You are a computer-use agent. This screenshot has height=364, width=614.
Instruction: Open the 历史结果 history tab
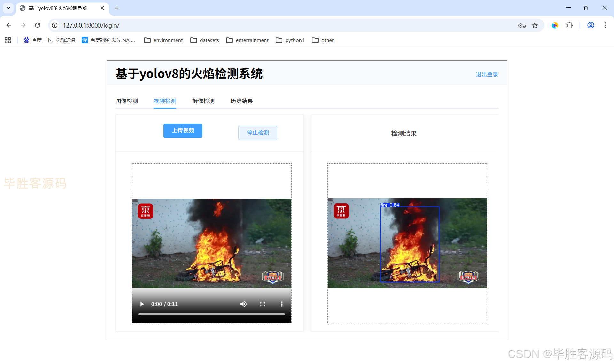pyautogui.click(x=241, y=101)
